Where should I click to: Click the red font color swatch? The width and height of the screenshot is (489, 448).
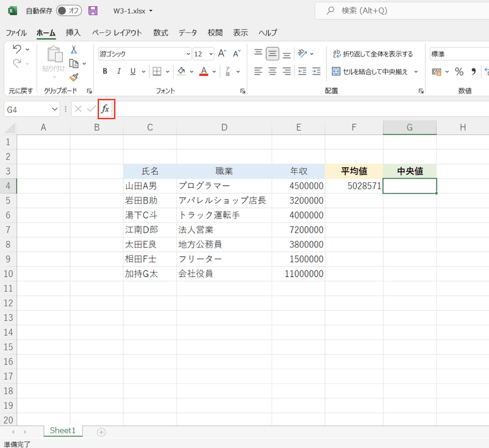click(x=204, y=71)
